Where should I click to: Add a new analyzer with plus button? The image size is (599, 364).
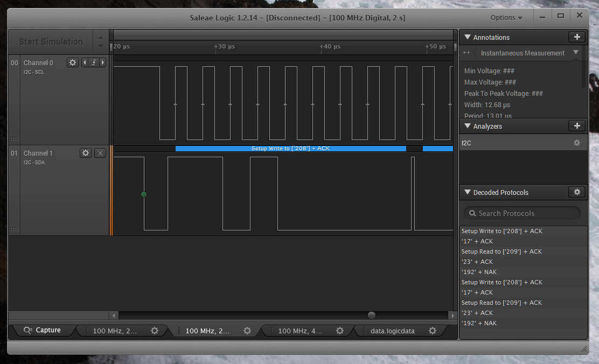click(x=577, y=125)
